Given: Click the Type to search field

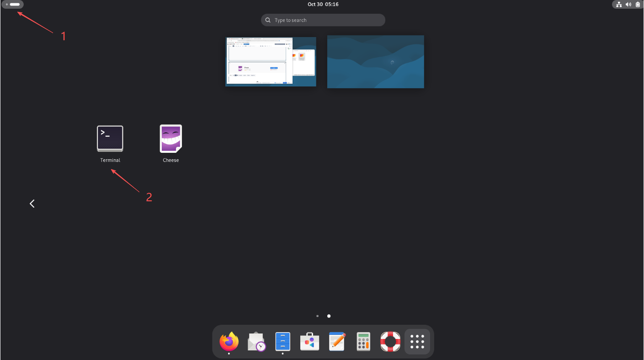Looking at the screenshot, I should [323, 20].
